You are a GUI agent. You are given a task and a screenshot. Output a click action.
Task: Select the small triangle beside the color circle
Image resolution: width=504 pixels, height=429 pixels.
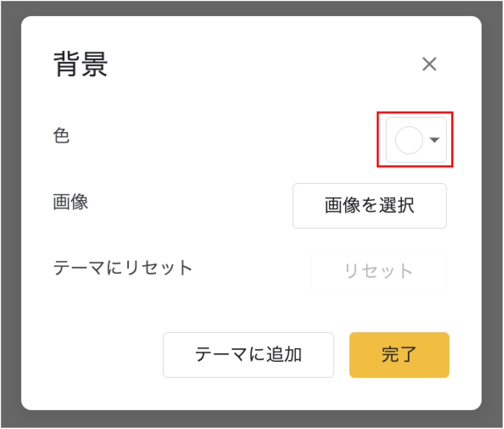tap(434, 140)
